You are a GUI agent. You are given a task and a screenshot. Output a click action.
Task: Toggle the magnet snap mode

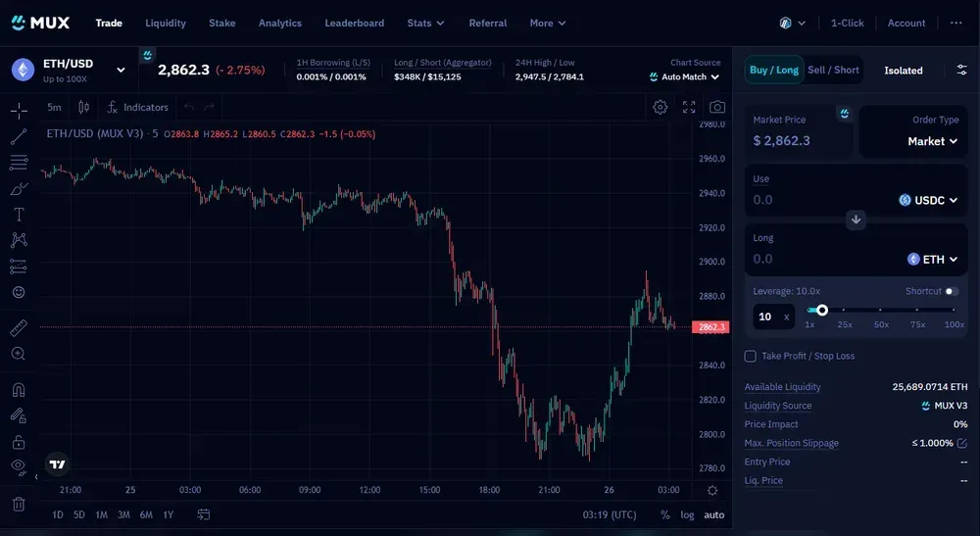[19, 390]
